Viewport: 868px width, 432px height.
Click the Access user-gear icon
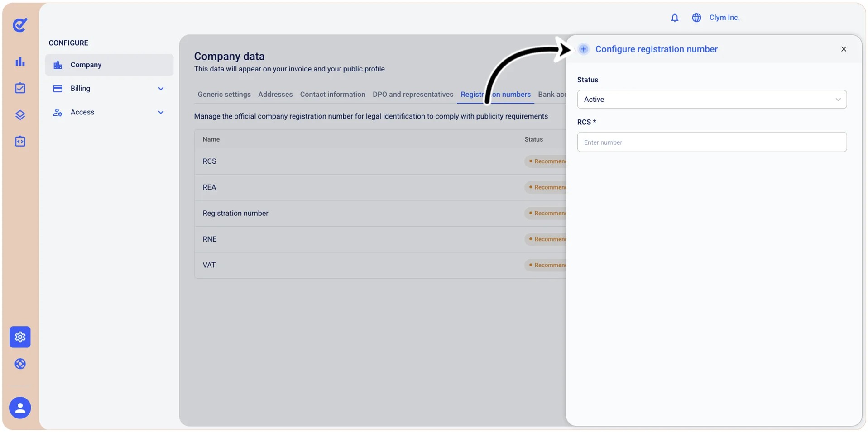tap(58, 112)
